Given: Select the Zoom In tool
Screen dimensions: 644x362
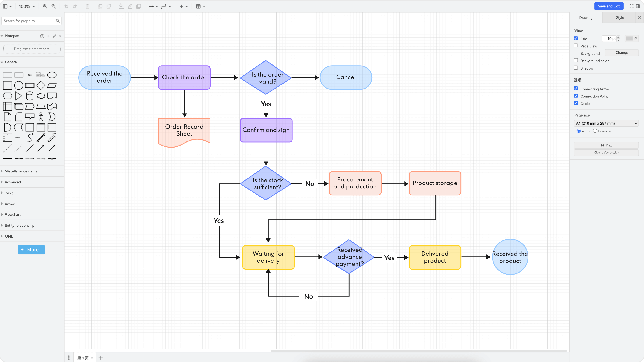Looking at the screenshot, I should [x=45, y=6].
